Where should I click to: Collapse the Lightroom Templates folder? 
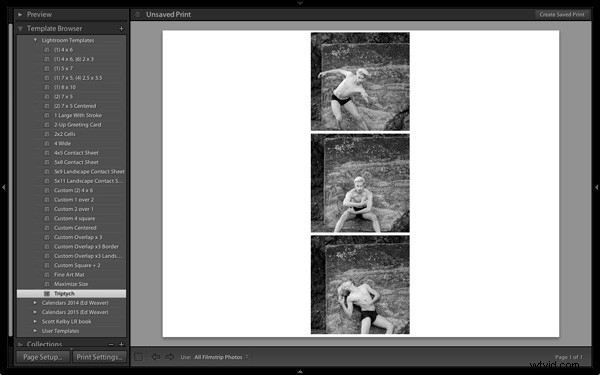(35, 40)
